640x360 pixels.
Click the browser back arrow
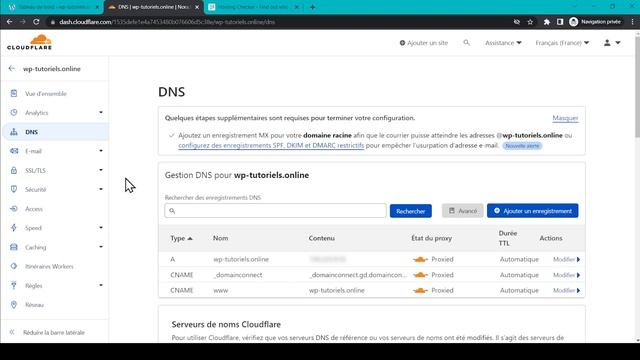(9, 22)
